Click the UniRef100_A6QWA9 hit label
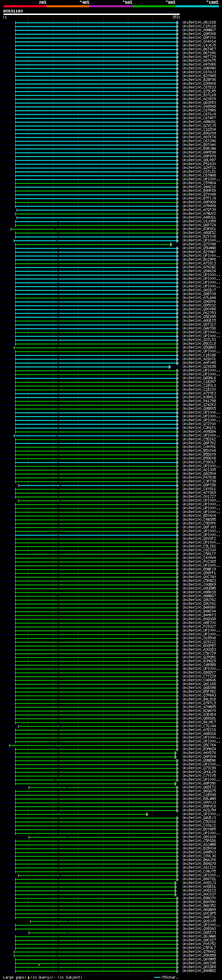This screenshot has width=222, height=980. tap(199, 909)
